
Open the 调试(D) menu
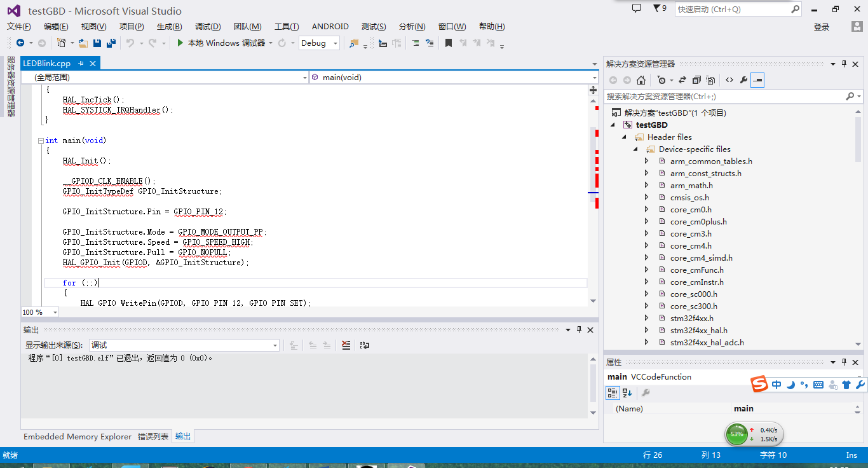point(208,27)
